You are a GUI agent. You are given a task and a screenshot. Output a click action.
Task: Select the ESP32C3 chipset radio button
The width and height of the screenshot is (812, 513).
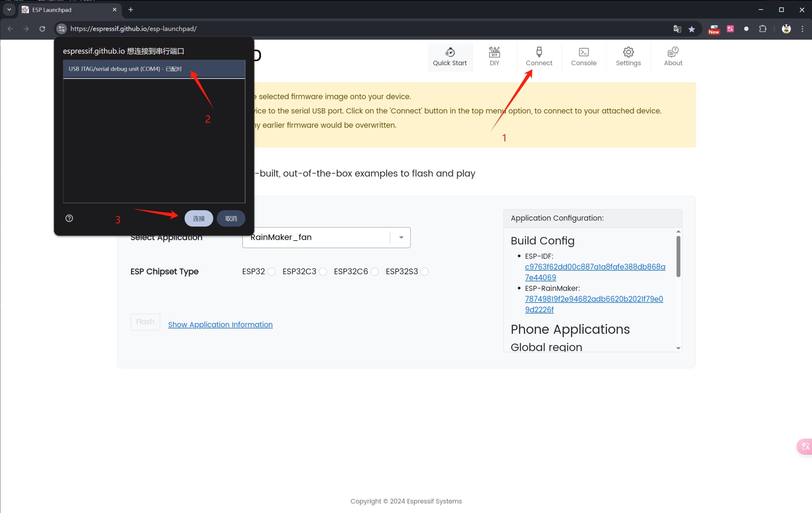323,272
